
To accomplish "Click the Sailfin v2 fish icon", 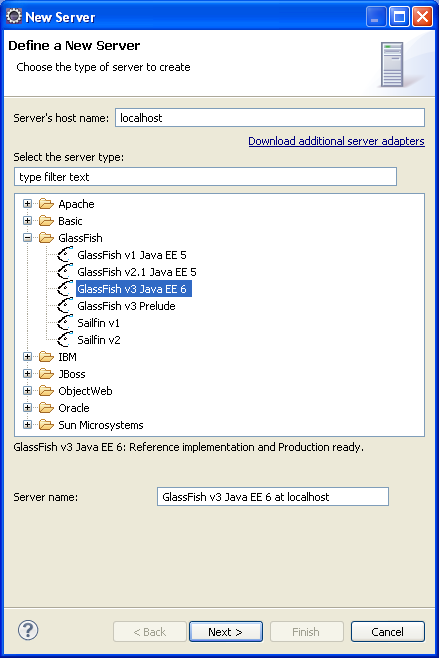I will [65, 340].
